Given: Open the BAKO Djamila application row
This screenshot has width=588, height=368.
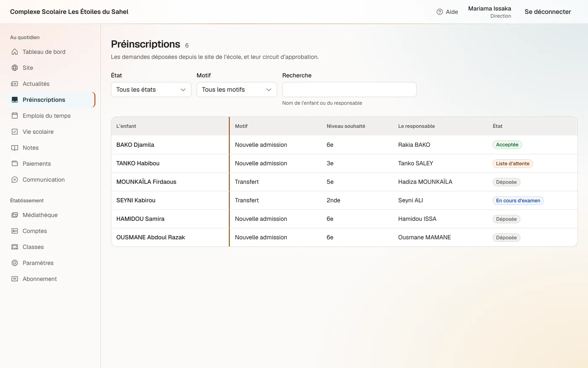Looking at the screenshot, I should tap(344, 145).
